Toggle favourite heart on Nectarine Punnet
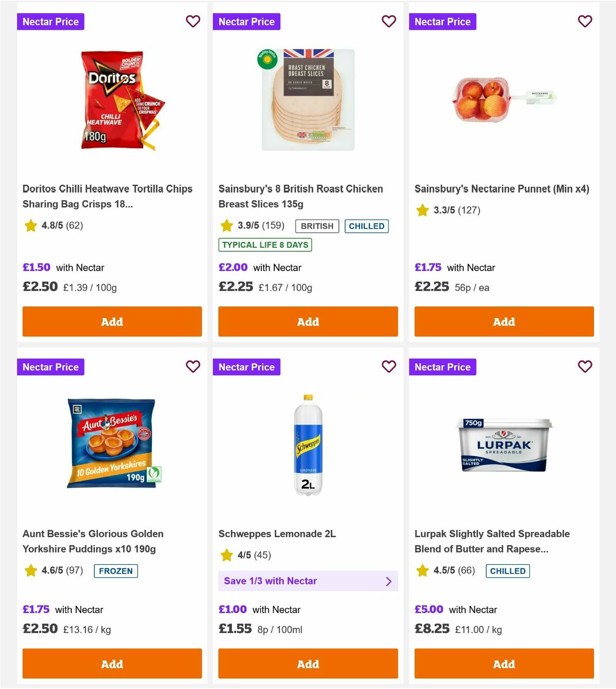This screenshot has height=689, width=616. [x=585, y=22]
